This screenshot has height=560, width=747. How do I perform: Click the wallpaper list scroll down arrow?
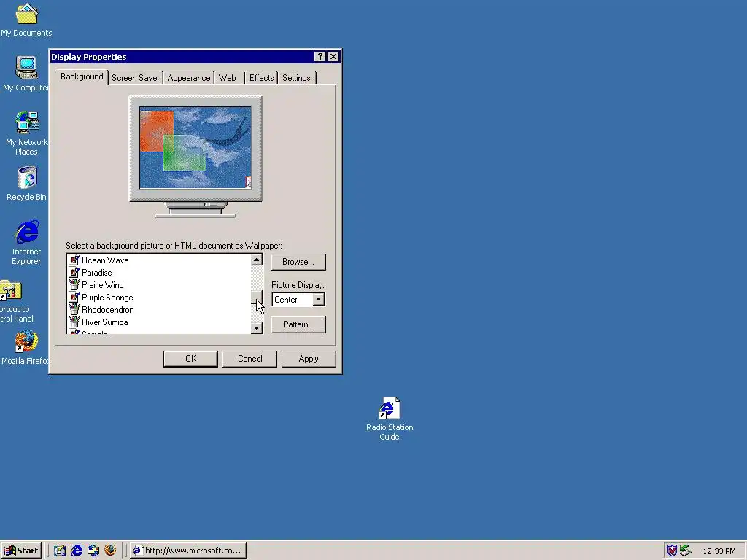point(257,327)
